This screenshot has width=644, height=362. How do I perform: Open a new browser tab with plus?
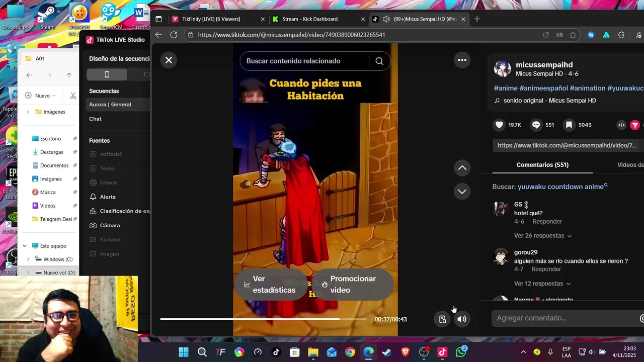coord(477,19)
